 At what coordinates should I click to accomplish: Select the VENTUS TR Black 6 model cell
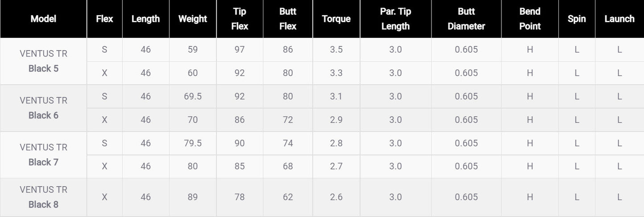pos(43,108)
